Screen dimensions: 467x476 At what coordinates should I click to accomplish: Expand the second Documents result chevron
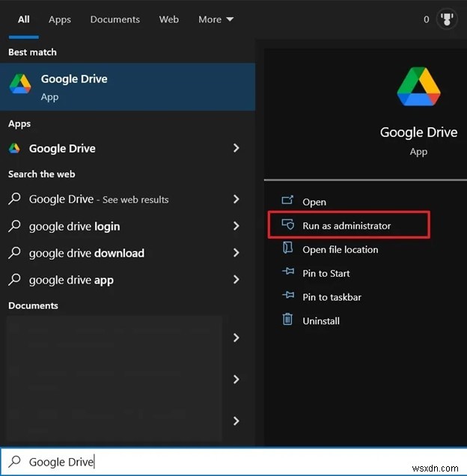click(x=236, y=379)
